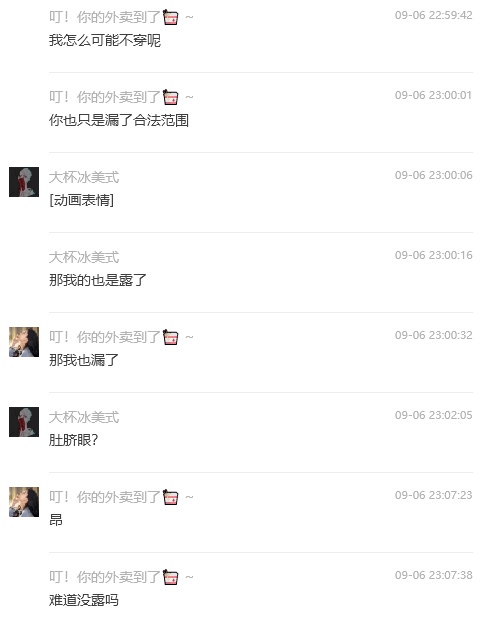Image resolution: width=482 pixels, height=620 pixels.
Task: Click sender name 大杯冰美式 above 那我的也是露了
Action: tap(84, 257)
